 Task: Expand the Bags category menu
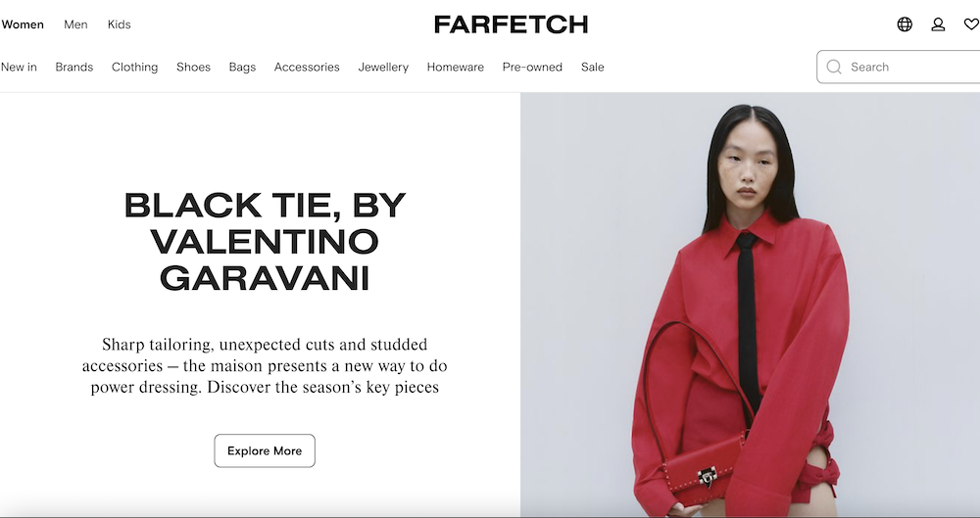click(242, 67)
